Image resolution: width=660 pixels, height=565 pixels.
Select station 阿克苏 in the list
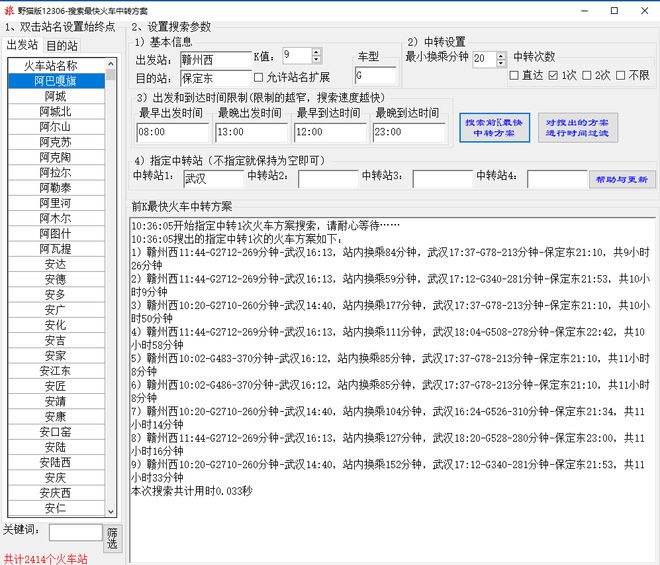tap(56, 142)
